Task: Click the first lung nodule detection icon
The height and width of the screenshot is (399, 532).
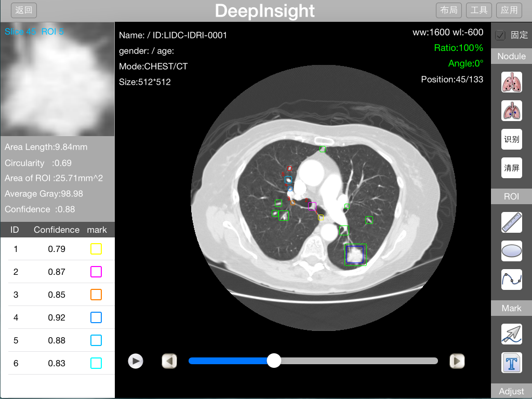Action: coord(511,83)
